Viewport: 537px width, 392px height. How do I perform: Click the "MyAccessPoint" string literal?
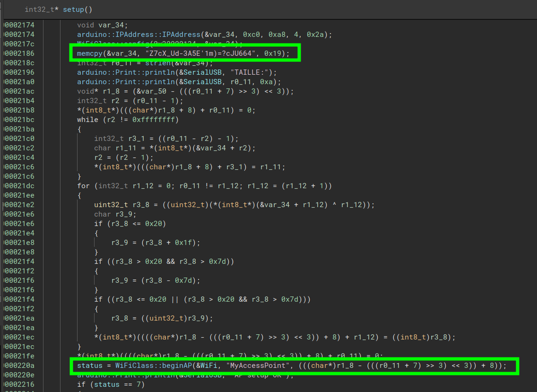pos(258,366)
